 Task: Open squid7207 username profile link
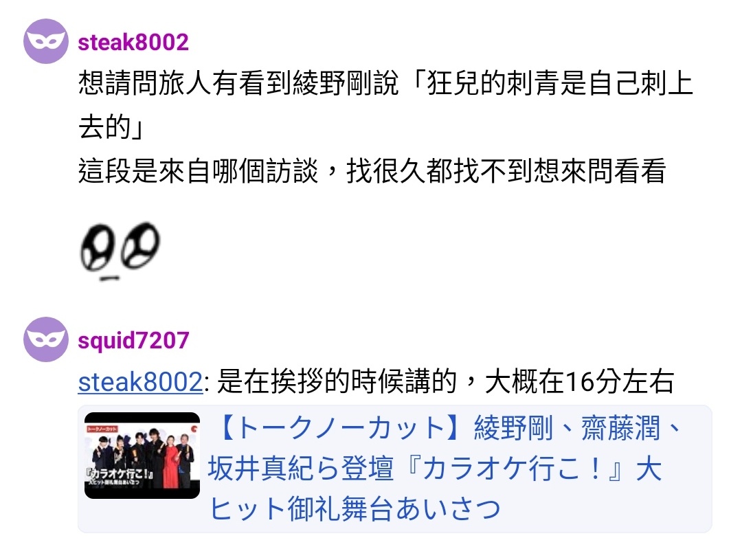pos(133,340)
